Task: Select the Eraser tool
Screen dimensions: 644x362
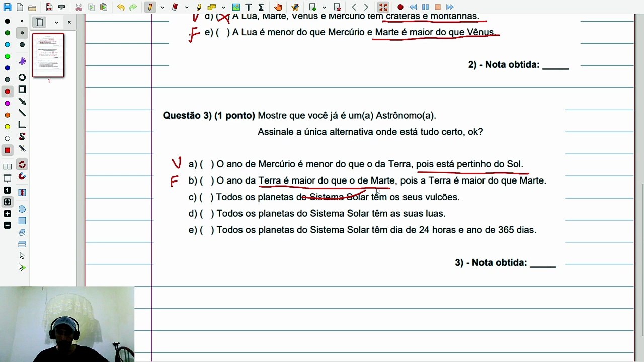Action: click(x=175, y=7)
